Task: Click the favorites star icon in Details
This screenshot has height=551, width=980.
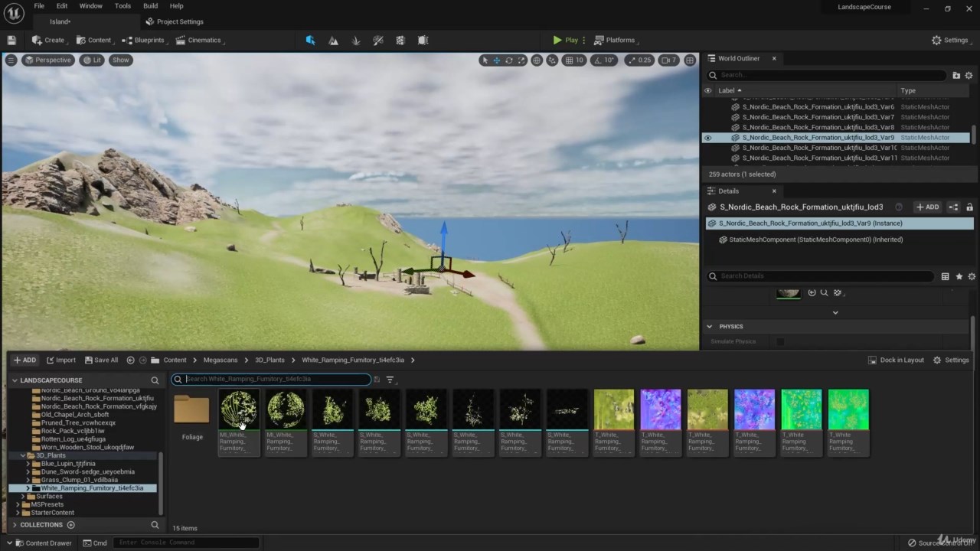Action: click(959, 276)
